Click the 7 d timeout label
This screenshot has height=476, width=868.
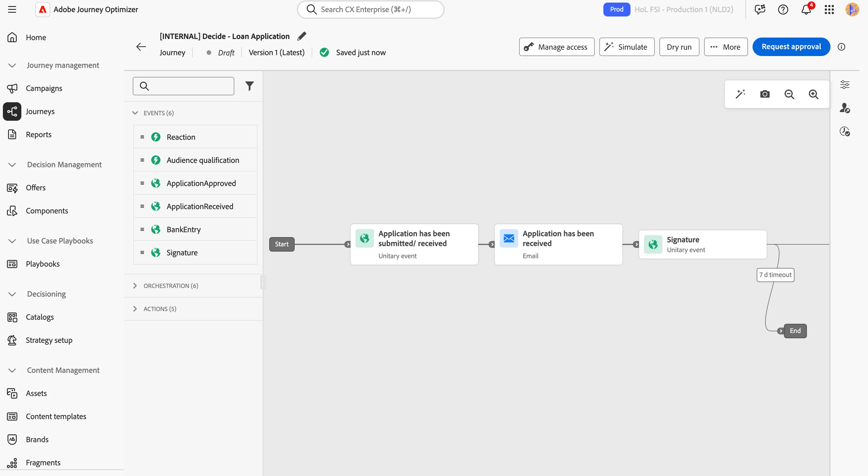[x=775, y=275]
